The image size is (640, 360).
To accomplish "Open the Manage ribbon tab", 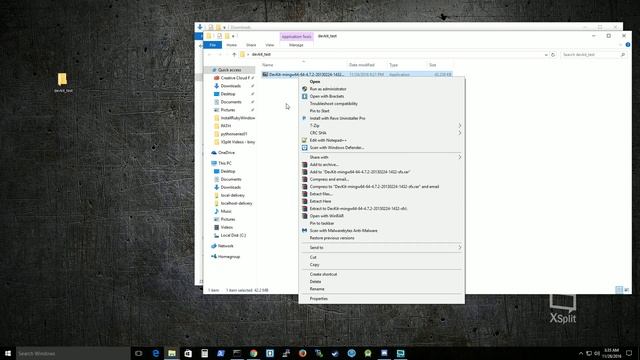I will click(x=296, y=45).
